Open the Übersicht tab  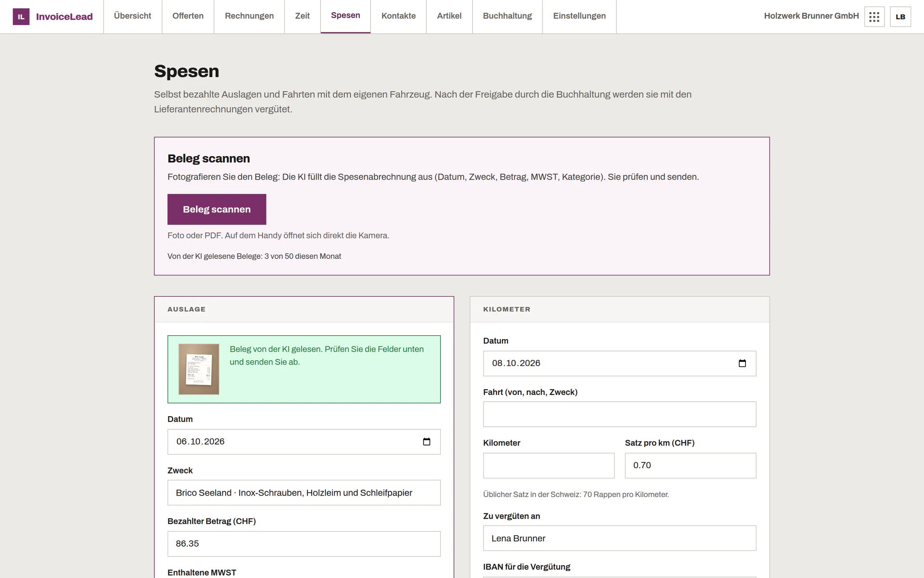click(x=132, y=16)
